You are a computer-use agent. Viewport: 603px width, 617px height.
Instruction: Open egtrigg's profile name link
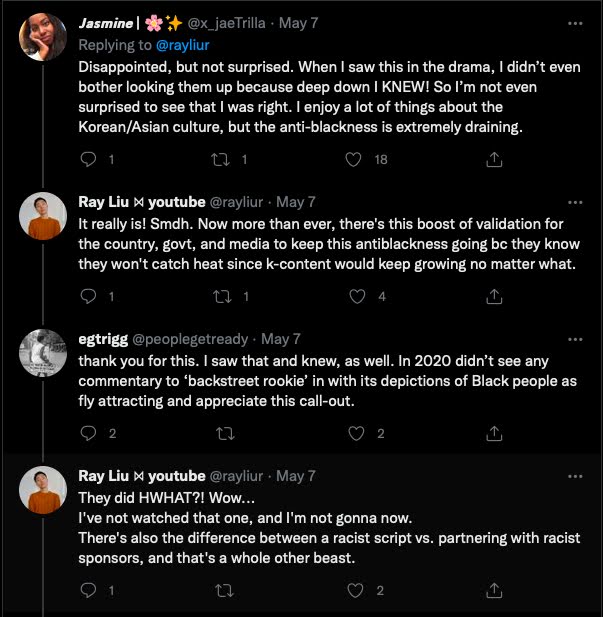101,339
